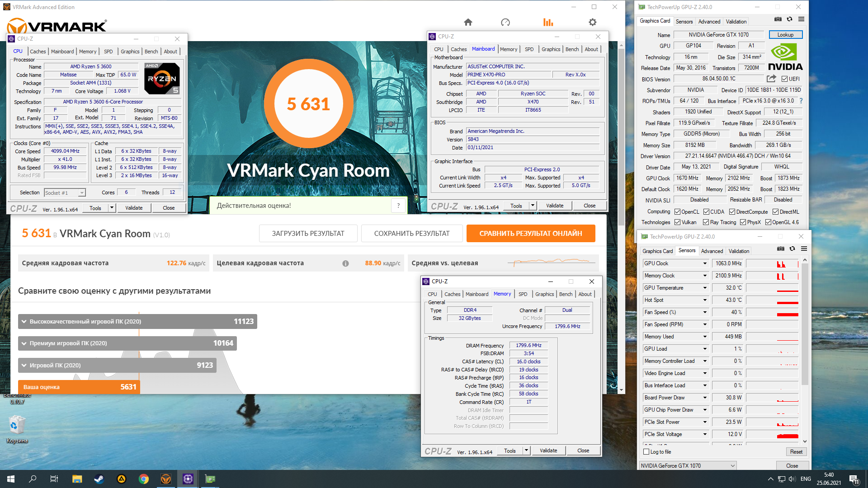Open Task View on the taskbar
This screenshot has width=868, height=488.
tap(54, 479)
